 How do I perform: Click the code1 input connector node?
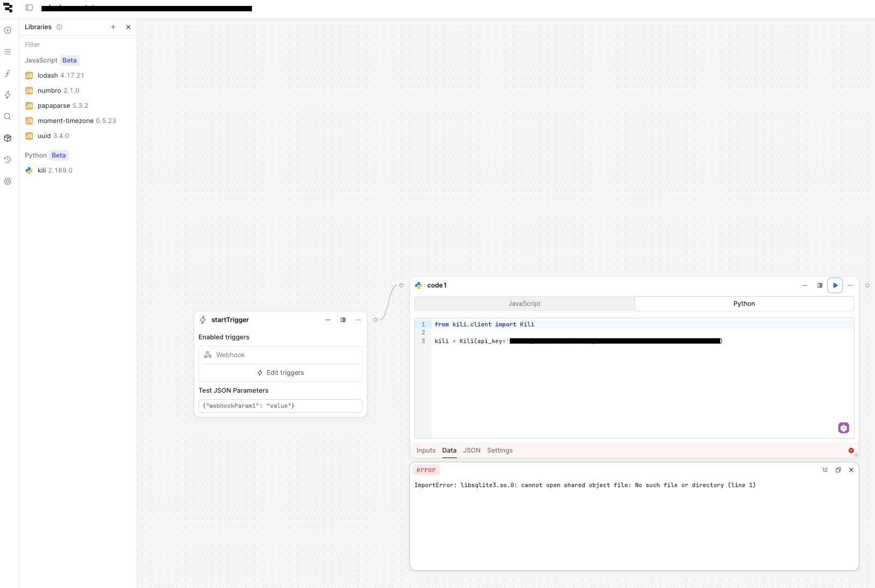click(401, 285)
